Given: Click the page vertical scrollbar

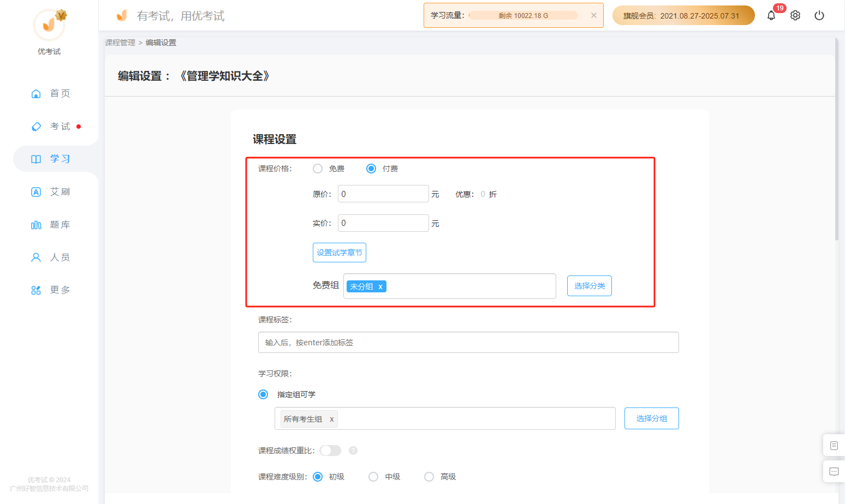Looking at the screenshot, I should point(837,140).
